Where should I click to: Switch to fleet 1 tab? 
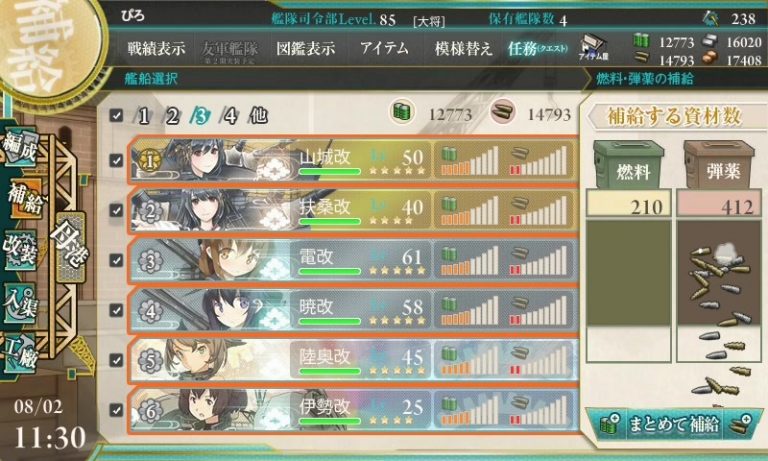(143, 116)
